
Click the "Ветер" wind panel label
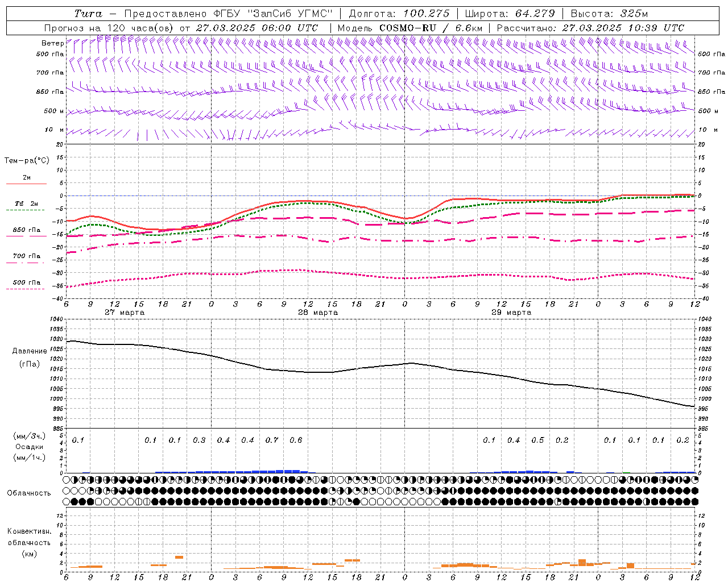pos(53,43)
